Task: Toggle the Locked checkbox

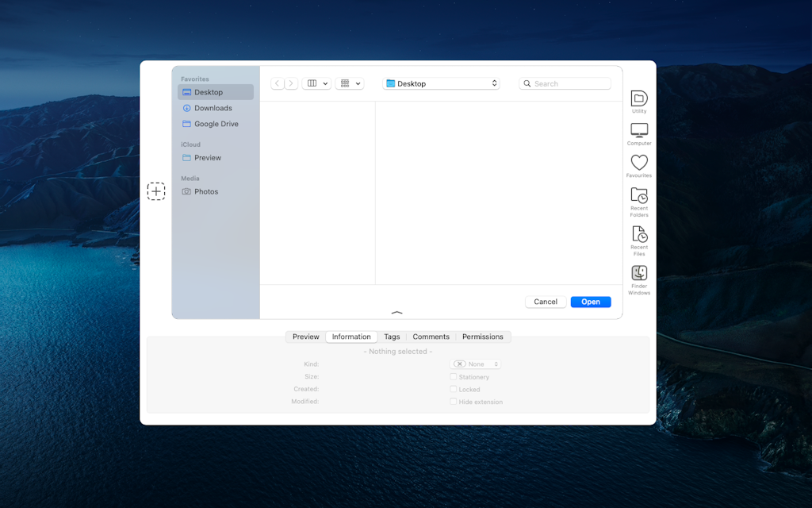Action: [454, 389]
